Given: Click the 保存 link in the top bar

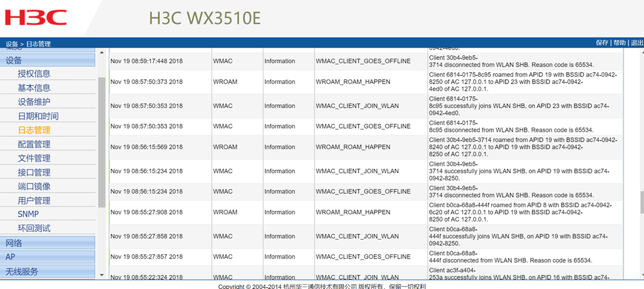Looking at the screenshot, I should tap(602, 43).
